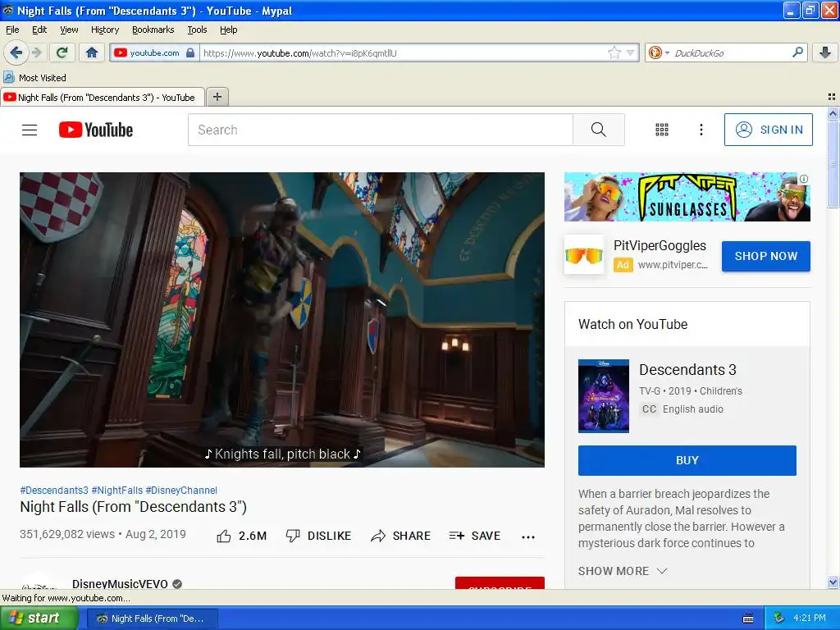Open the DuckDuckGo search engine dropdown
Image resolution: width=840 pixels, height=630 pixels.
pos(659,52)
